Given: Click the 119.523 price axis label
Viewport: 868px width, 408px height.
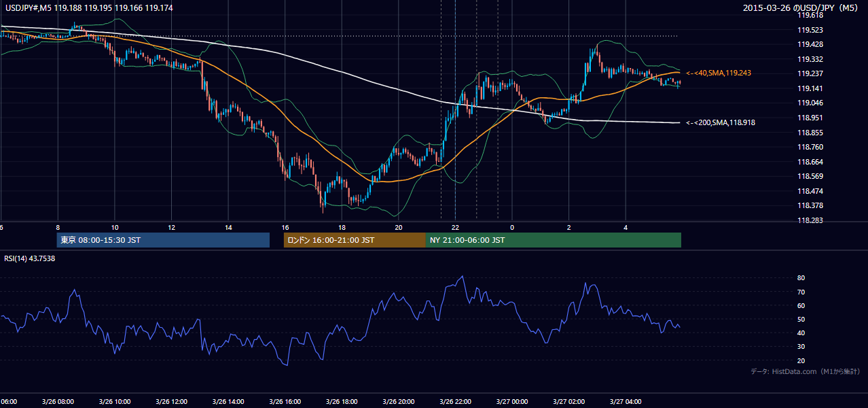Looking at the screenshot, I should 811,30.
